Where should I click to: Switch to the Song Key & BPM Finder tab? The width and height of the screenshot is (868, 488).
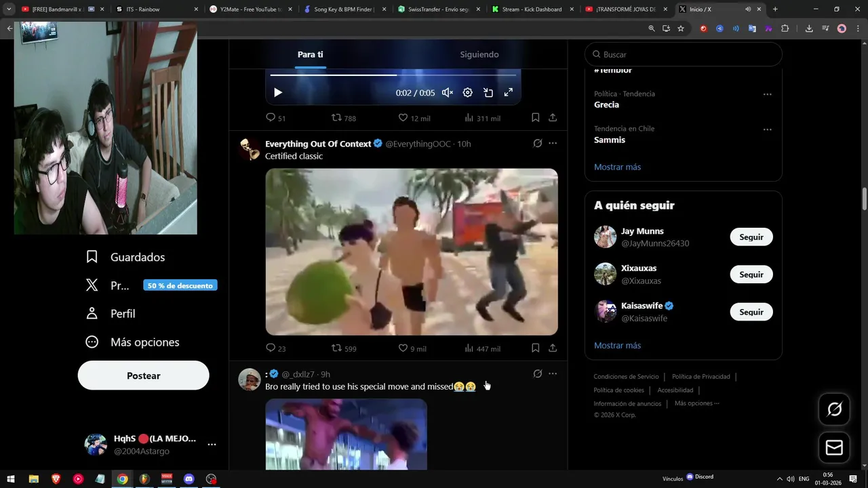coord(344,9)
